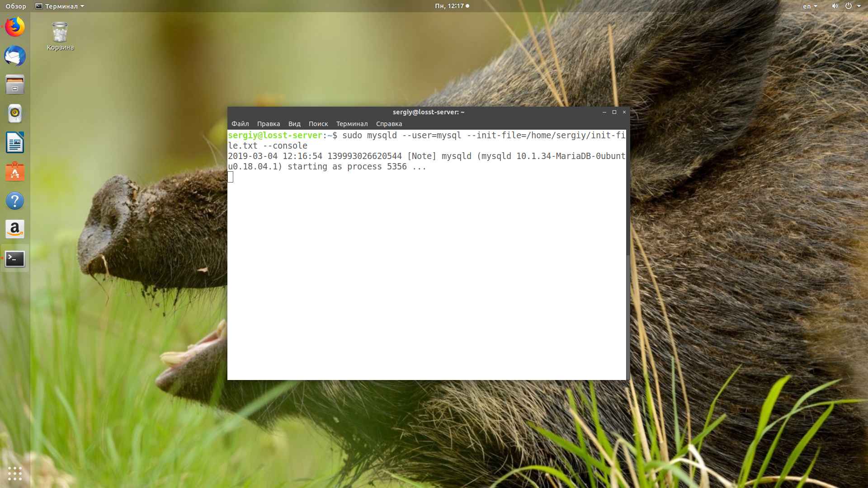Open the Вид menu in terminal
The image size is (868, 488).
point(294,124)
